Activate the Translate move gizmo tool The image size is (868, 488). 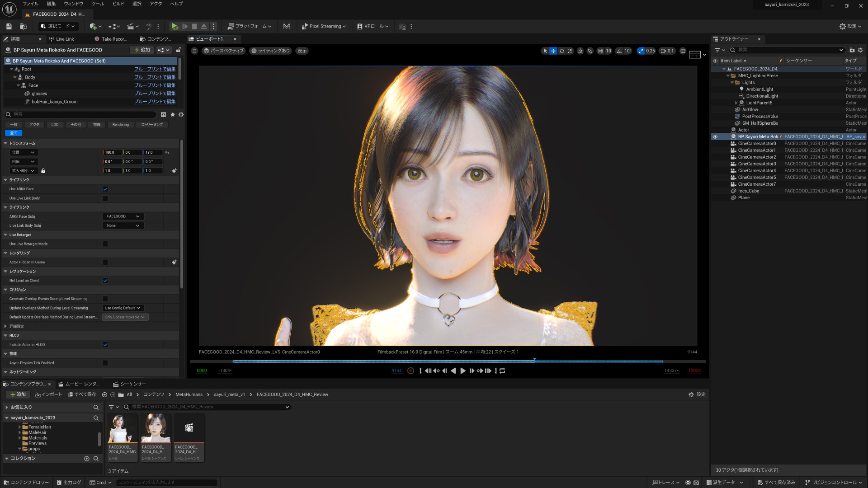pyautogui.click(x=553, y=51)
